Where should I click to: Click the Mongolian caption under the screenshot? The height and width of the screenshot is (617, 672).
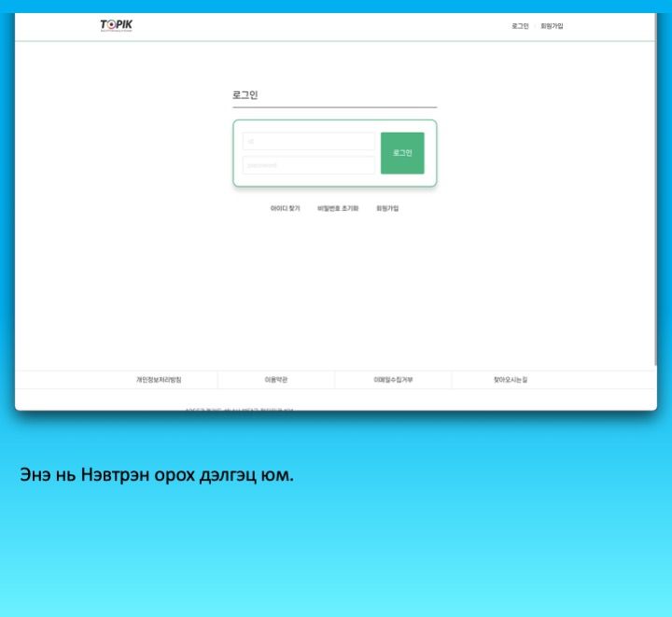tap(157, 475)
